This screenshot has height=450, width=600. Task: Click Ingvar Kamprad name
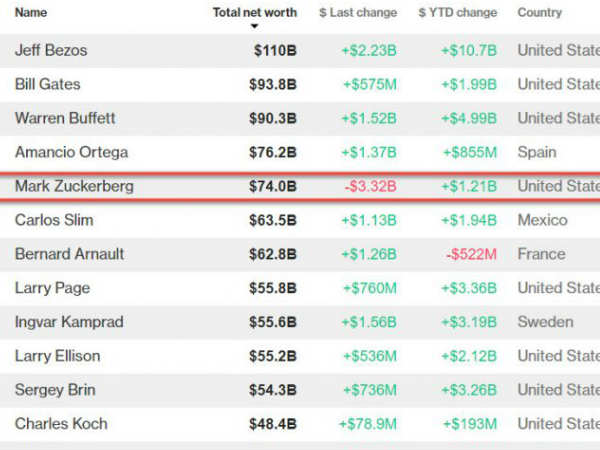[68, 322]
